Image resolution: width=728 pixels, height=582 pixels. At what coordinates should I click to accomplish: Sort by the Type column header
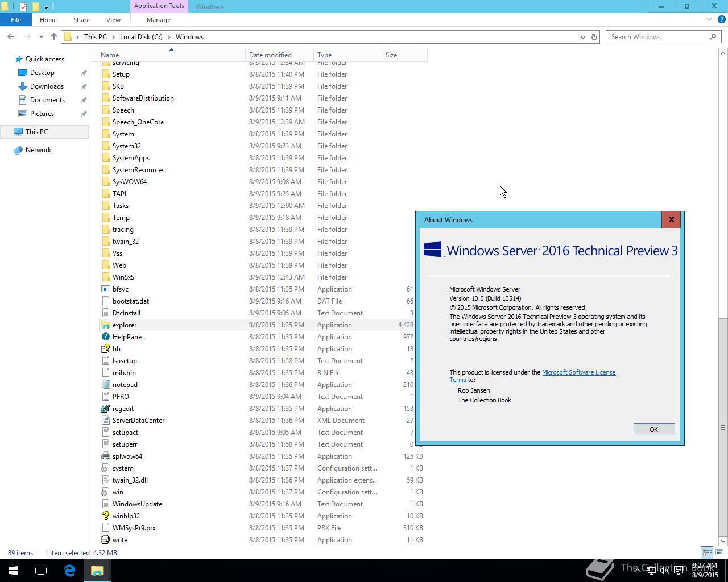(x=348, y=55)
